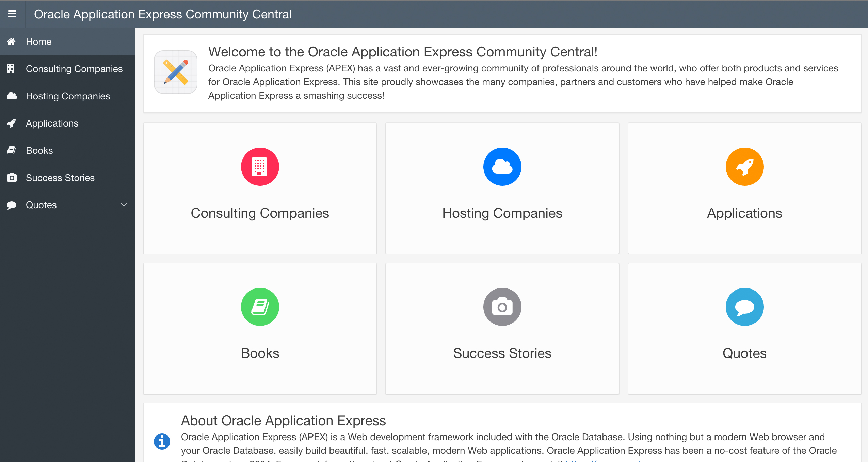Open Consulting Companies in the sidebar

point(74,69)
